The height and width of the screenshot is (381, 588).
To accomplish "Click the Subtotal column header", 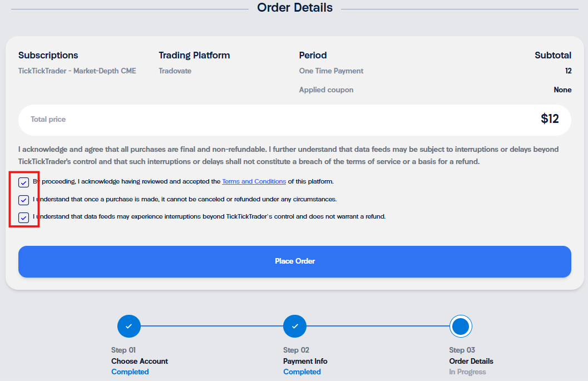I will coord(553,55).
